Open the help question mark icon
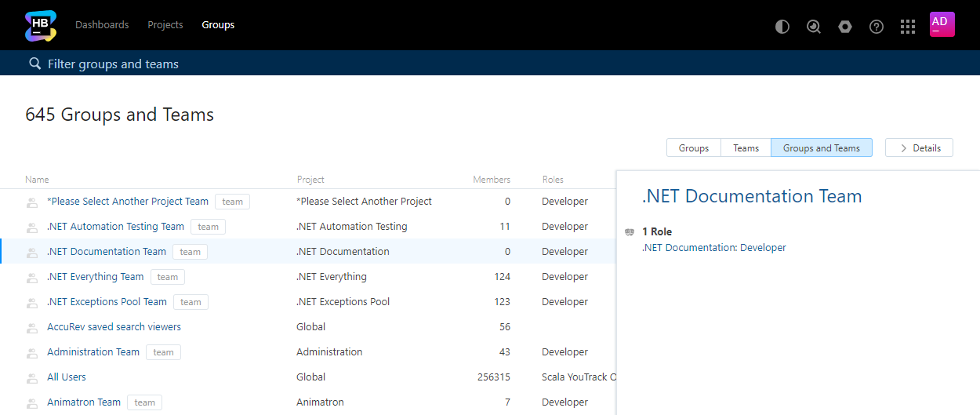Image resolution: width=980 pixels, height=415 pixels. click(877, 27)
